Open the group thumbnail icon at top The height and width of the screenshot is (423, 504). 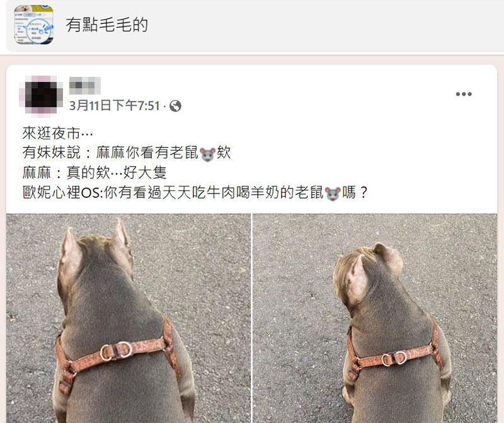click(x=34, y=25)
